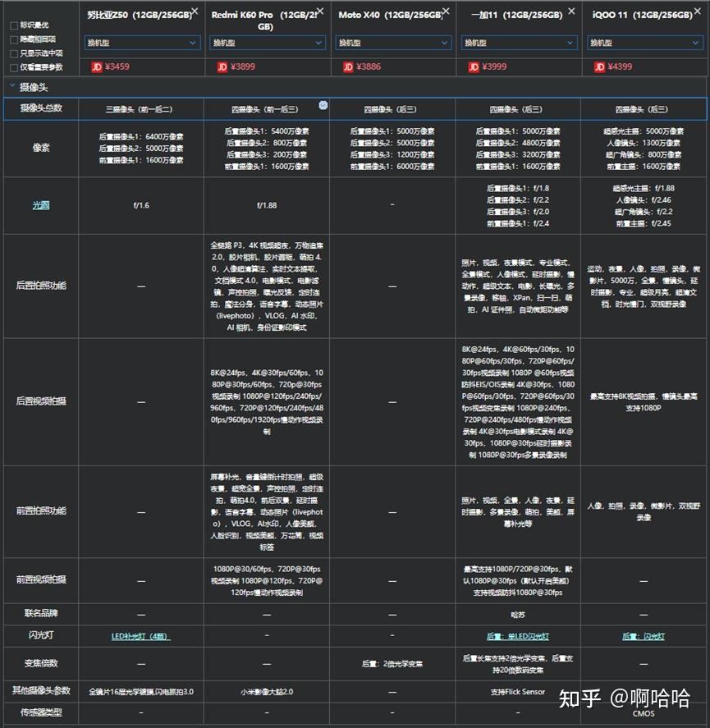The height and width of the screenshot is (728, 710).
Task: Open the LED补光灯 (4颗) link
Action: tap(141, 636)
